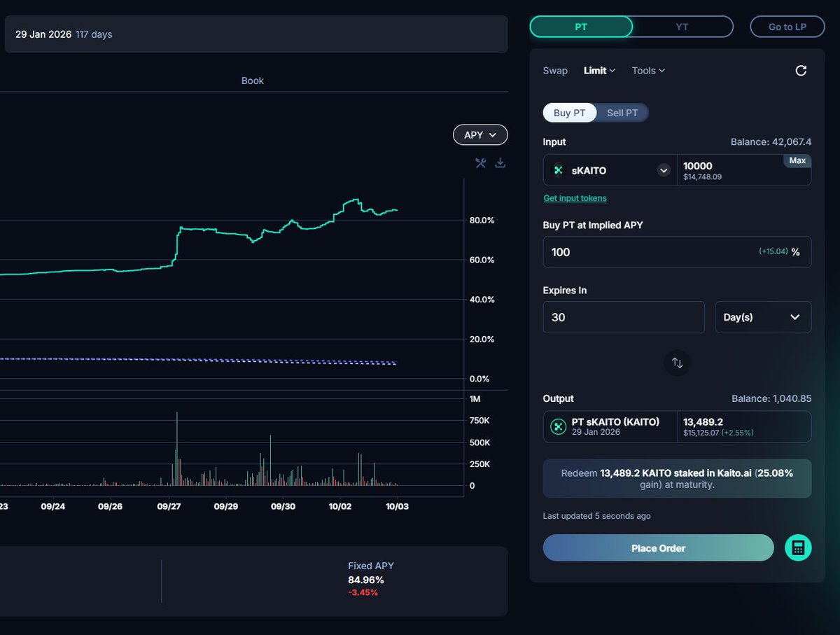Open the sKAITO token selector dropdown
Viewport: 840px width, 635px height.
[x=664, y=170]
